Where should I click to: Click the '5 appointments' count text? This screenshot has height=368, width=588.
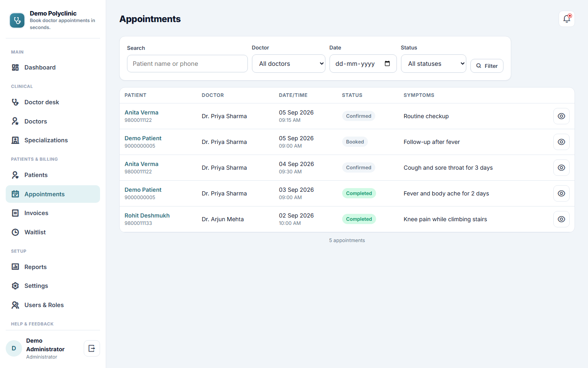[347, 240]
